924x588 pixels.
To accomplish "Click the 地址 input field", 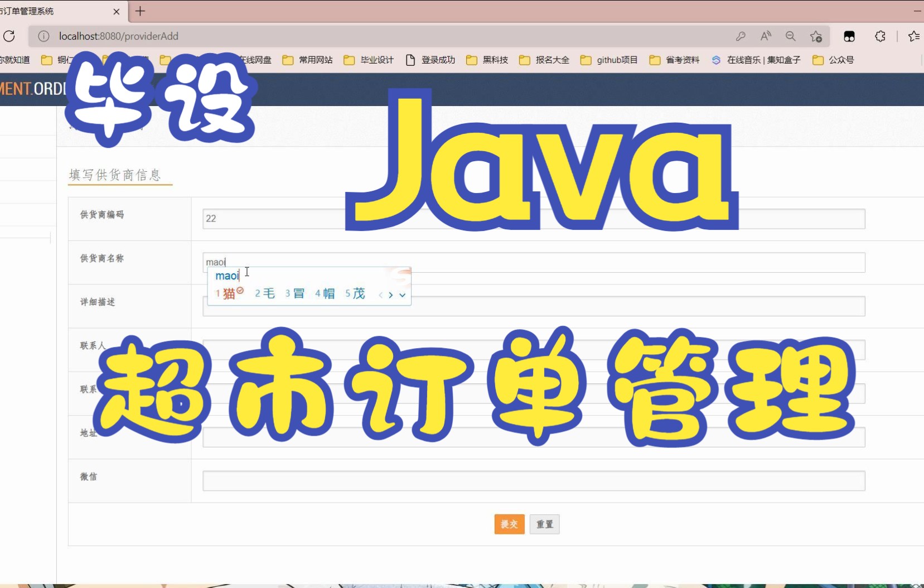I will click(x=534, y=437).
